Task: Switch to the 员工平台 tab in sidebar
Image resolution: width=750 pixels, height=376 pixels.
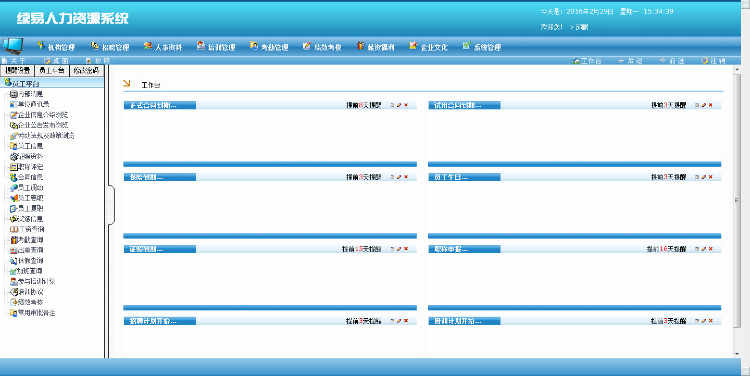Action: tap(52, 70)
